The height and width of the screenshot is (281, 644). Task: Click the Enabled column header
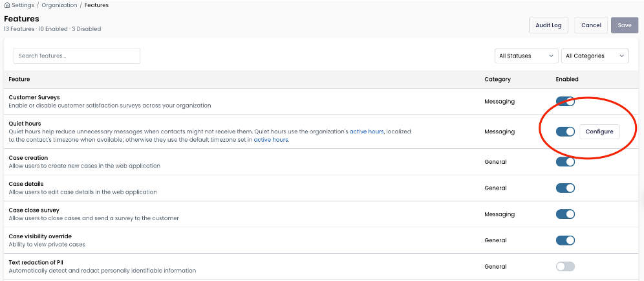pyautogui.click(x=567, y=79)
